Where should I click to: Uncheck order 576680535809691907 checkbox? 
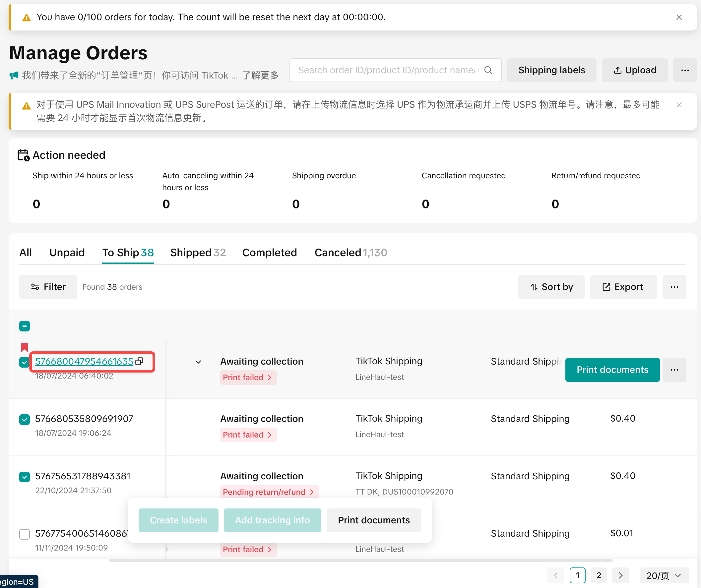tap(24, 419)
